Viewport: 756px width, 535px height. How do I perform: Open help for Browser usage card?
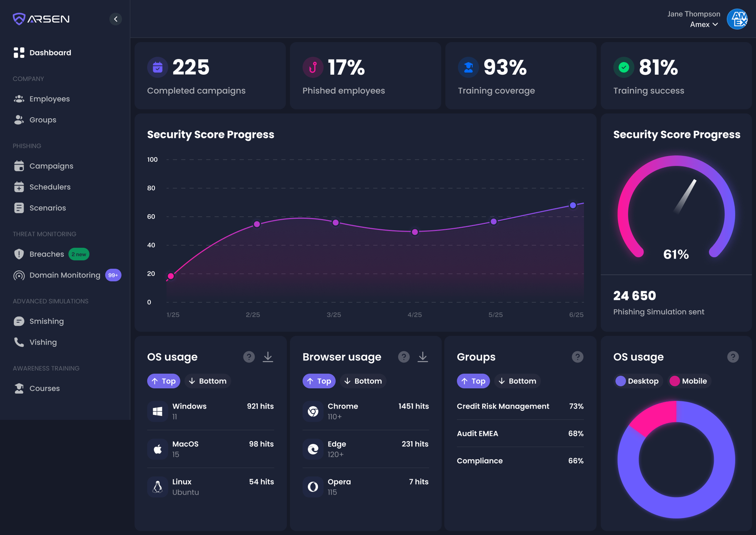404,357
